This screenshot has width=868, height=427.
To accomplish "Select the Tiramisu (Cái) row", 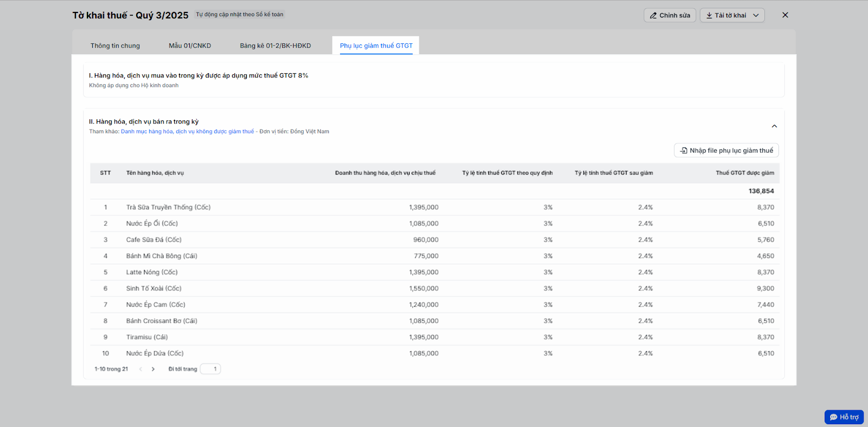I will coord(147,337).
